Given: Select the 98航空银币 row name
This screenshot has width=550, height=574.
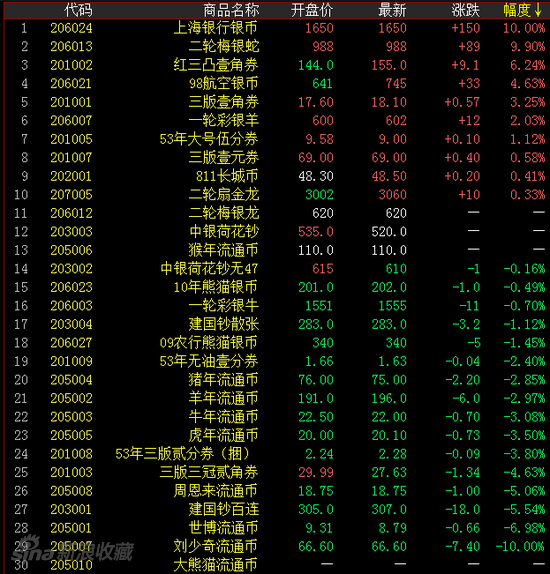Looking at the screenshot, I should click(x=223, y=83).
